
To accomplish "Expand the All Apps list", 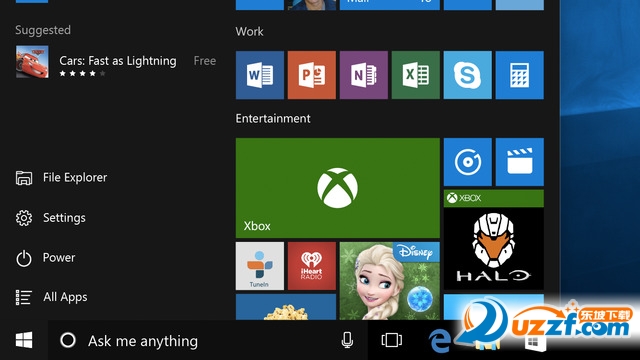I will coord(51,297).
